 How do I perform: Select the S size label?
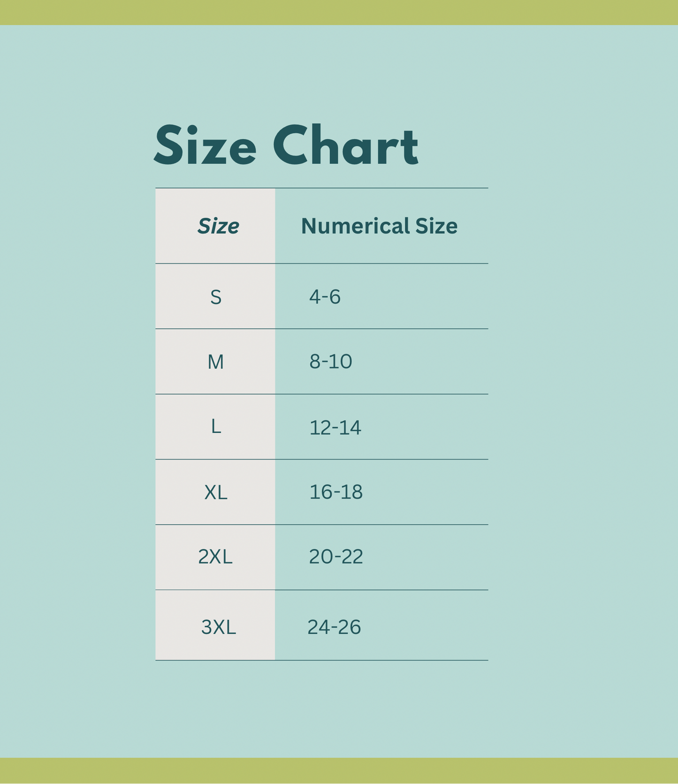point(216,297)
